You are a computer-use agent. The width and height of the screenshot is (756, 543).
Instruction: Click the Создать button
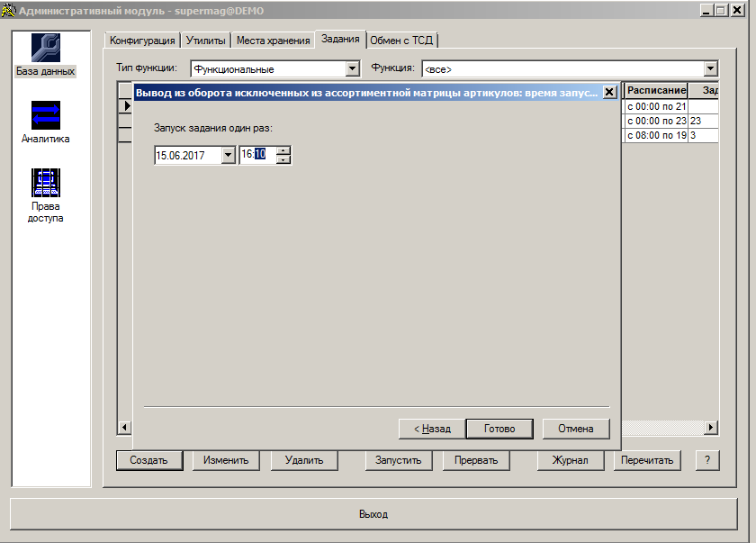pyautogui.click(x=149, y=460)
